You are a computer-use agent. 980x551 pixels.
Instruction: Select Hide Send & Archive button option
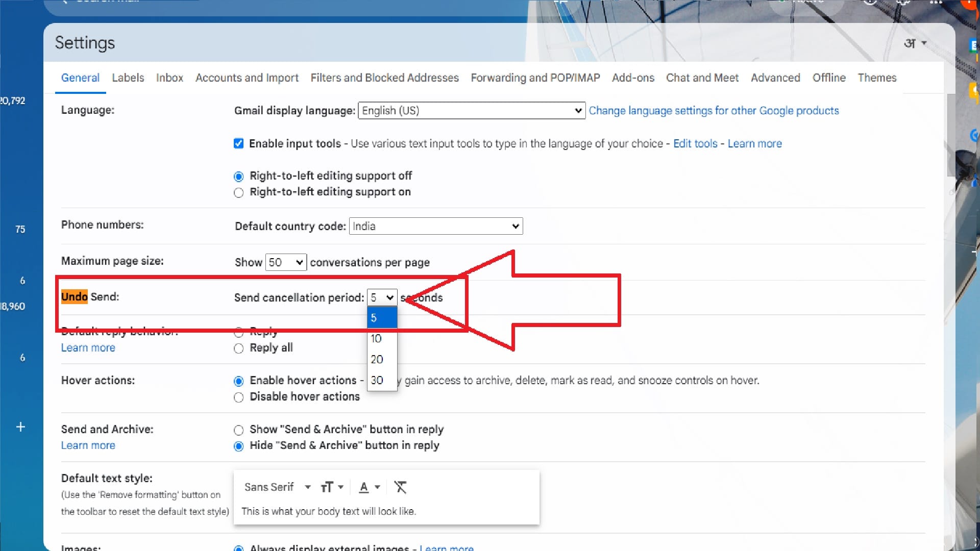(x=238, y=446)
